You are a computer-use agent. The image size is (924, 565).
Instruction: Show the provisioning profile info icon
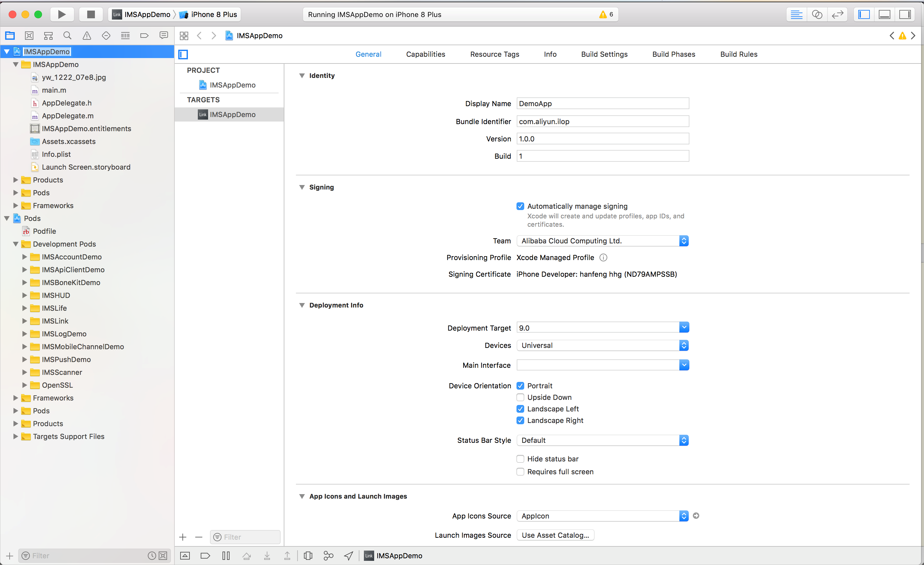click(x=603, y=257)
